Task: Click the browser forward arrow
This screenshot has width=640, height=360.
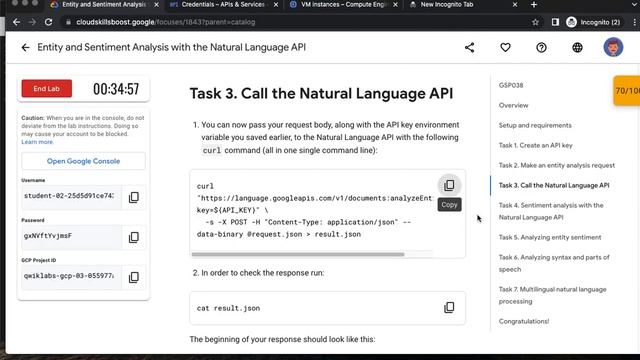Action: tap(32, 22)
